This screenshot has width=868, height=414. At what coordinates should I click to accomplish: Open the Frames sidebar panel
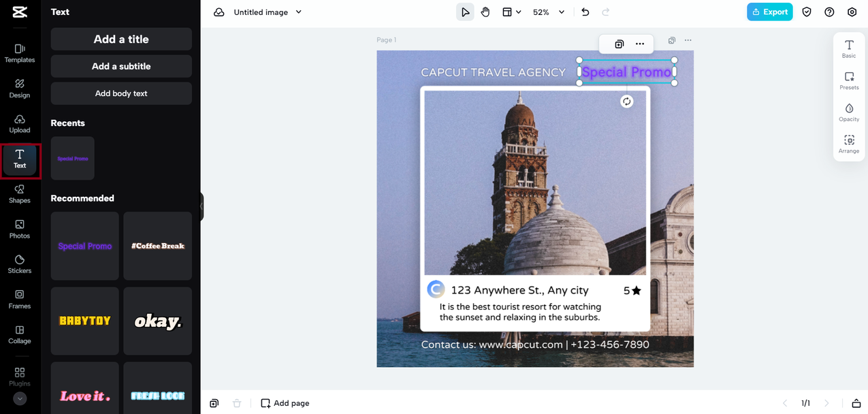(20, 300)
